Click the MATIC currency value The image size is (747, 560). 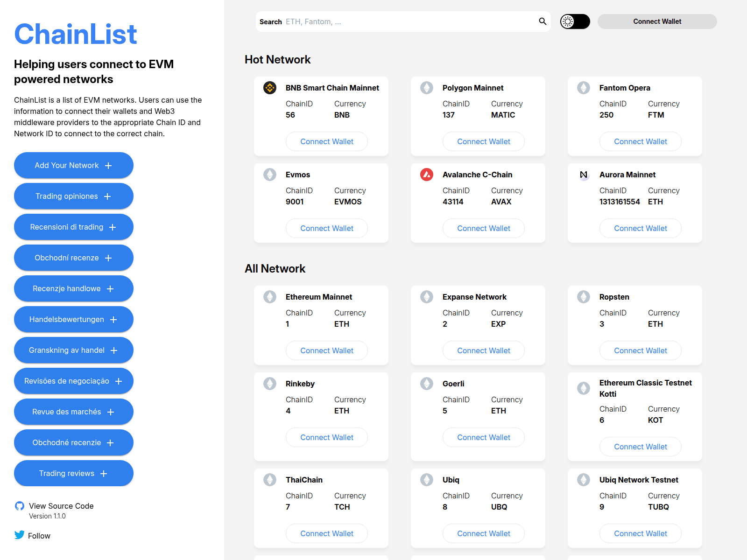tap(503, 115)
